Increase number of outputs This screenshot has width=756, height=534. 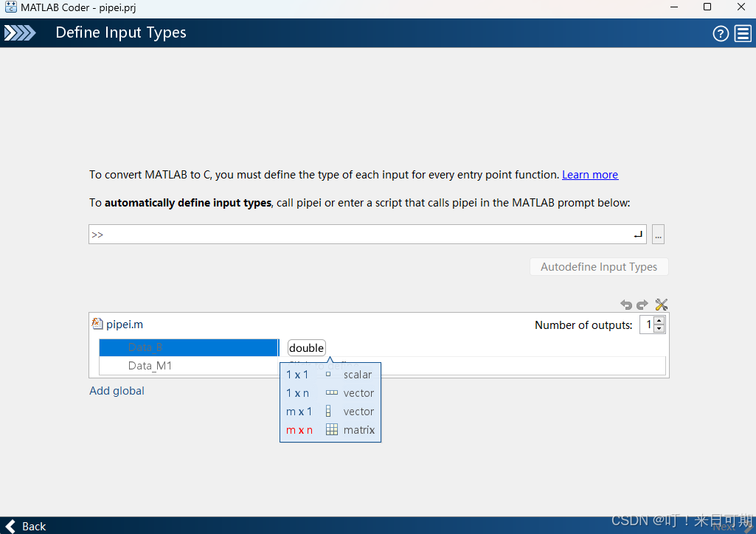659,321
